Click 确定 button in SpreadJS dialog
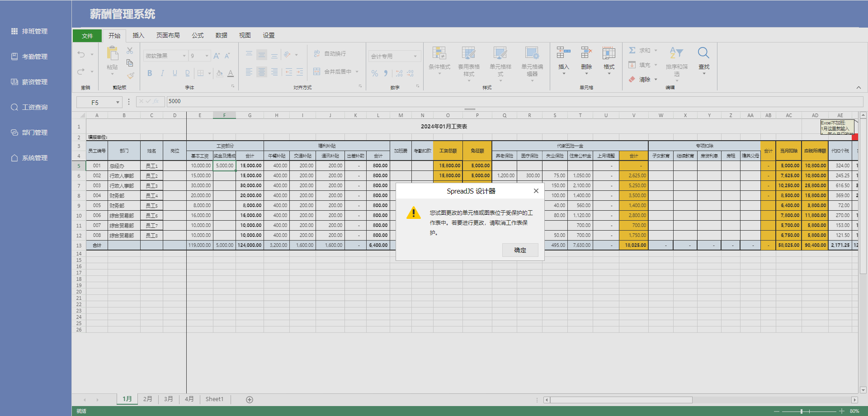Image resolution: width=868 pixels, height=416 pixels. point(520,250)
